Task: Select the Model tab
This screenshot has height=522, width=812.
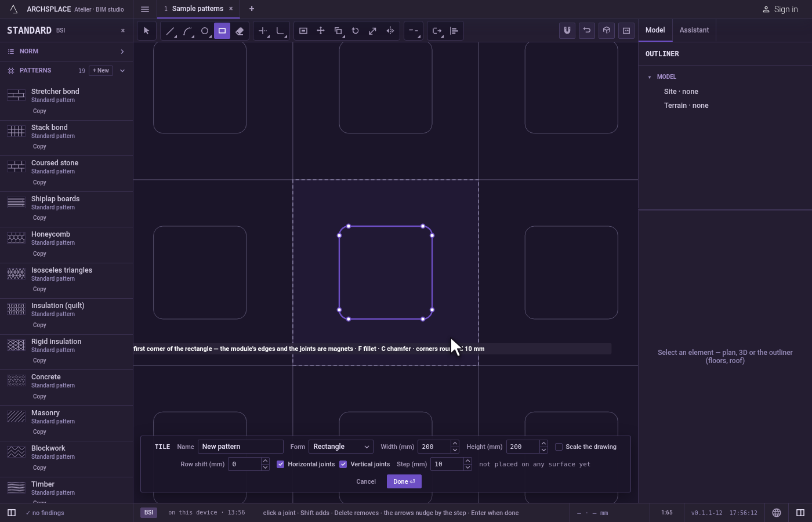Action: click(655, 30)
